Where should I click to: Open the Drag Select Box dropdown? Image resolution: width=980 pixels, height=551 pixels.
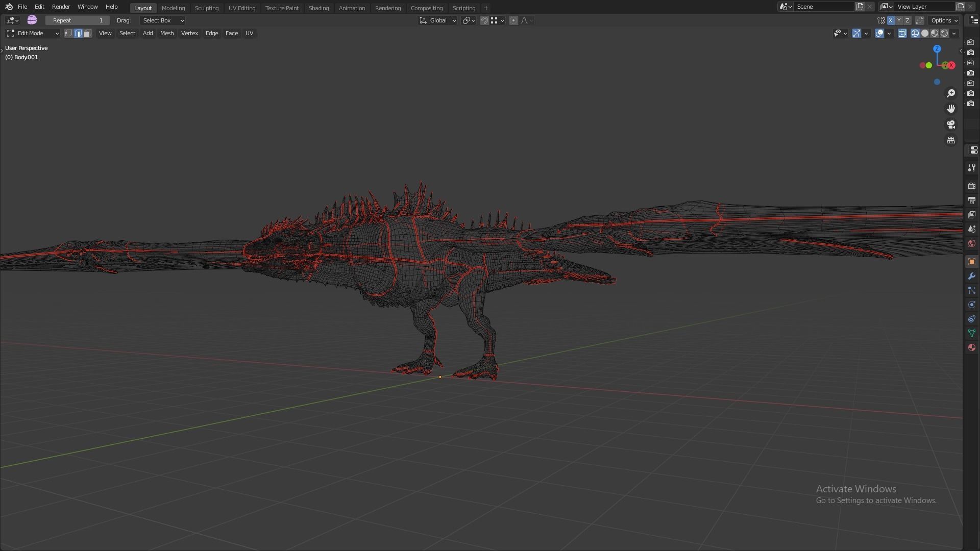pyautogui.click(x=163, y=20)
